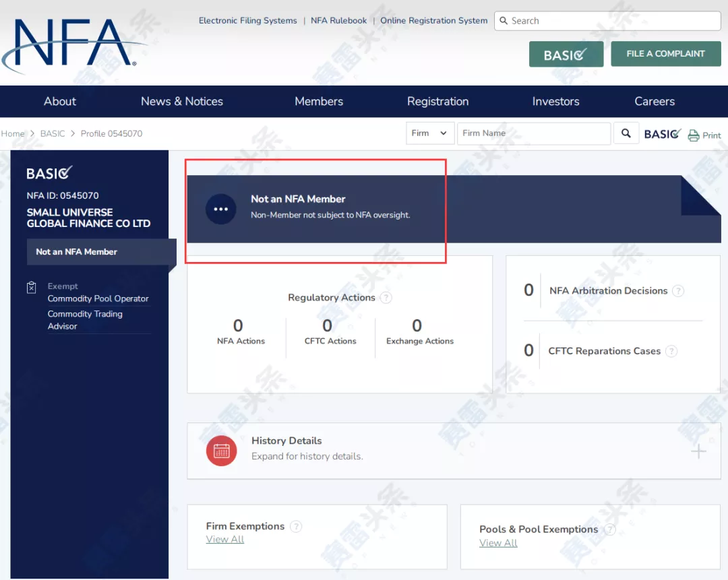The image size is (728, 580).
Task: Click NFA Arbitration Decisions label
Action: tap(608, 291)
